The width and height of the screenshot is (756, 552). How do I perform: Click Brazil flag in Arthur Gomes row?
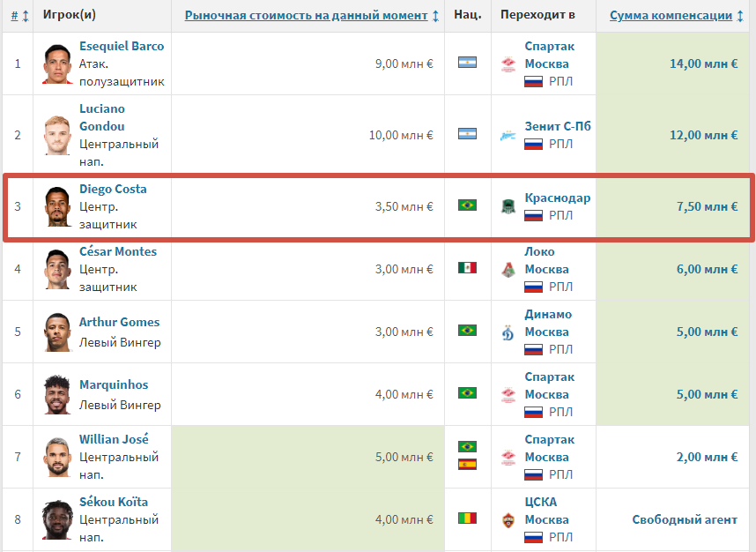(467, 331)
